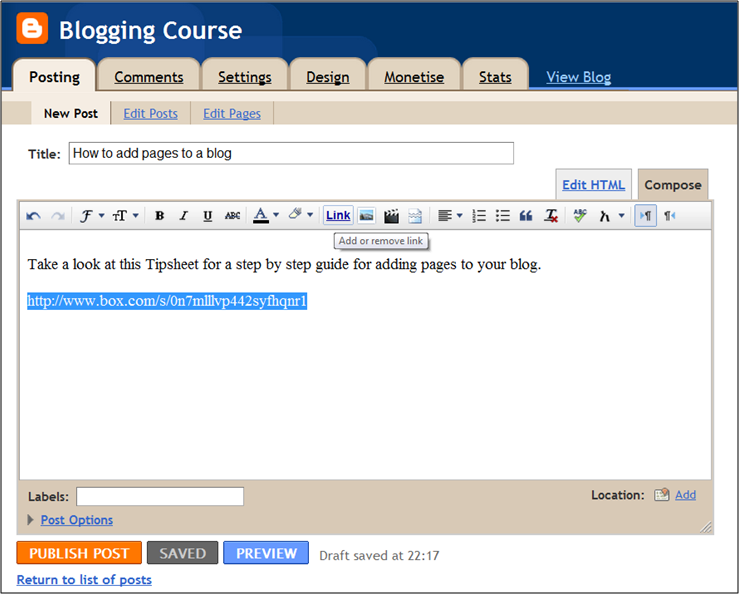Open the transliteration language dropdown arrow

[x=622, y=215]
